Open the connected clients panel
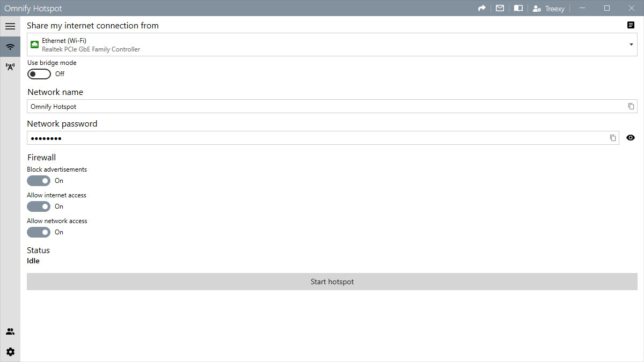Viewport: 644px width, 362px height. 10,331
